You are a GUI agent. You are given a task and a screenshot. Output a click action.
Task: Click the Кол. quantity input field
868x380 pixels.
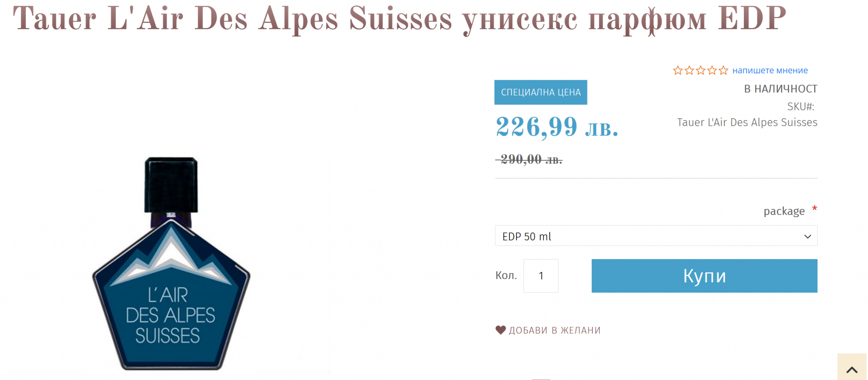(541, 276)
